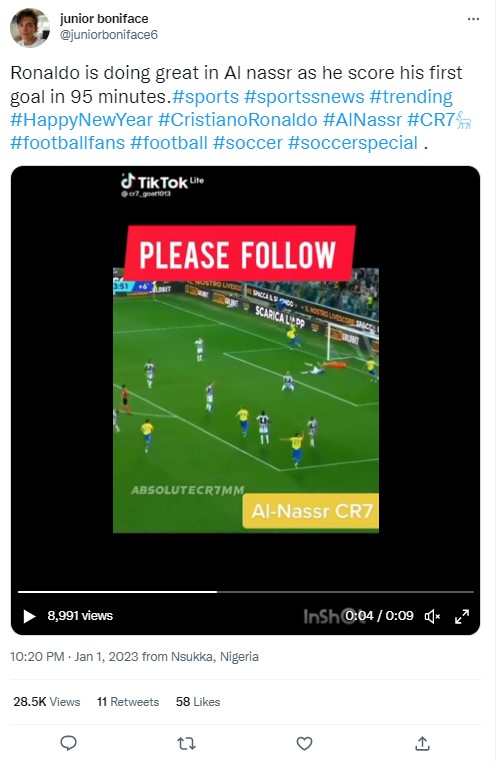Click the reply speech bubble icon
The width and height of the screenshot is (497, 762).
click(69, 743)
